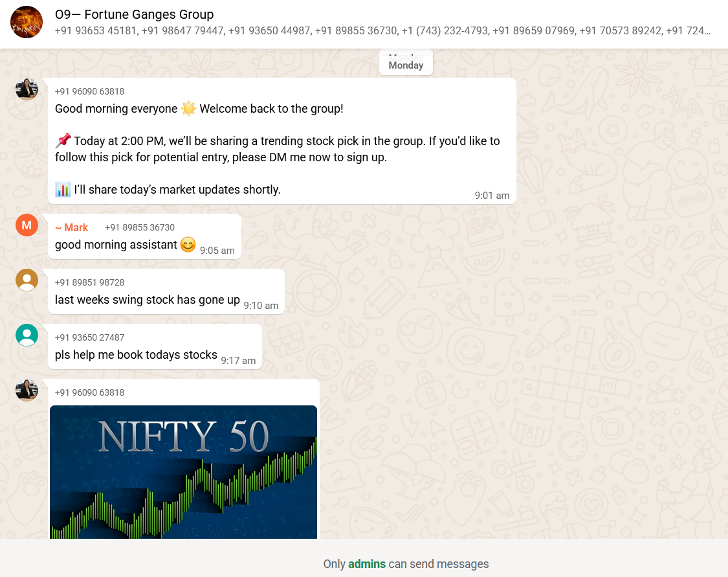Click the pushpin emoji before Today at 2:00 PM
Image resolution: width=728 pixels, height=577 pixels.
tap(63, 141)
